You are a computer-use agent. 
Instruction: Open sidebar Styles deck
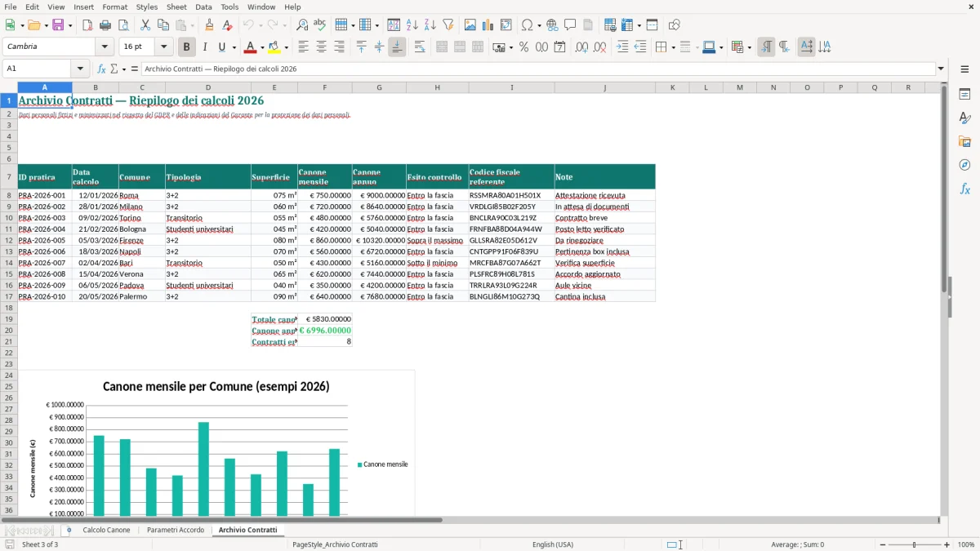tap(964, 118)
